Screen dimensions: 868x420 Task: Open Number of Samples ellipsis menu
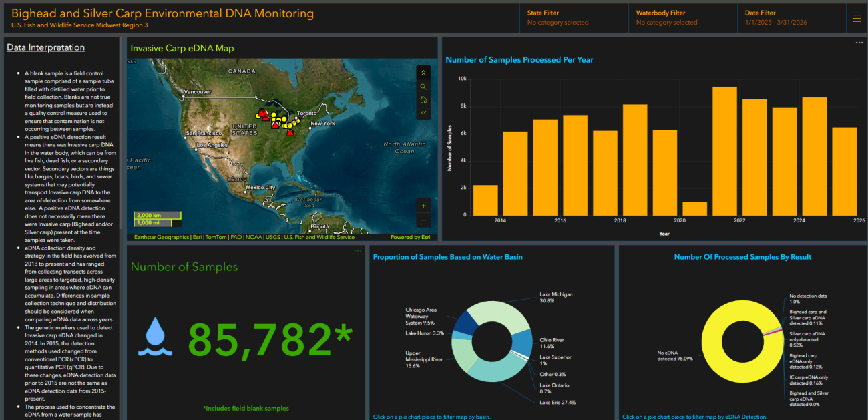[358, 251]
